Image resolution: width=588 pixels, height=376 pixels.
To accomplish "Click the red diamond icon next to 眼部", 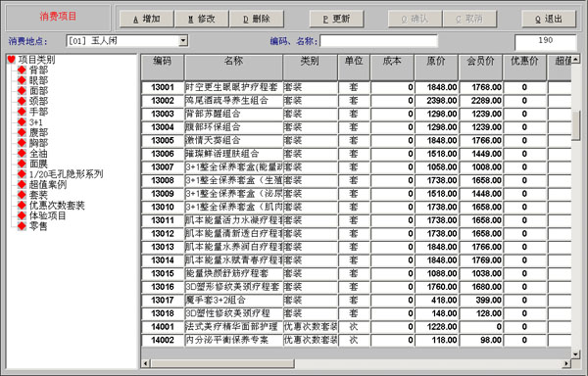I will coord(22,80).
